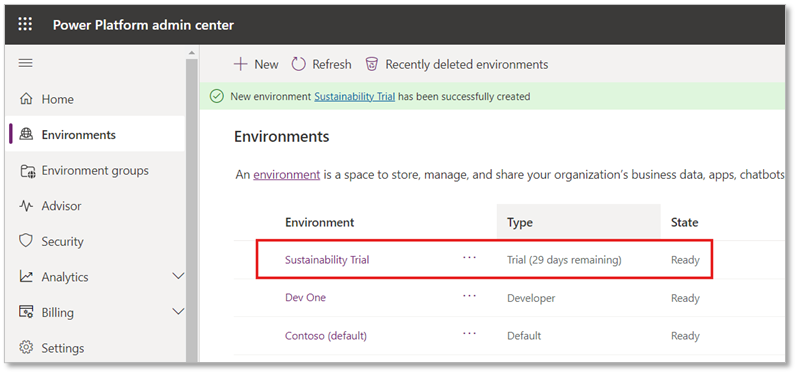Click the 'Developer' type cell
Screen dimensions: 797x374
coord(531,298)
